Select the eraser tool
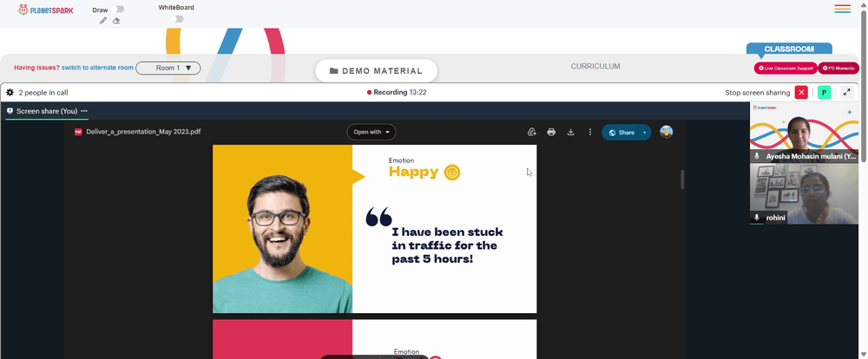 point(116,21)
